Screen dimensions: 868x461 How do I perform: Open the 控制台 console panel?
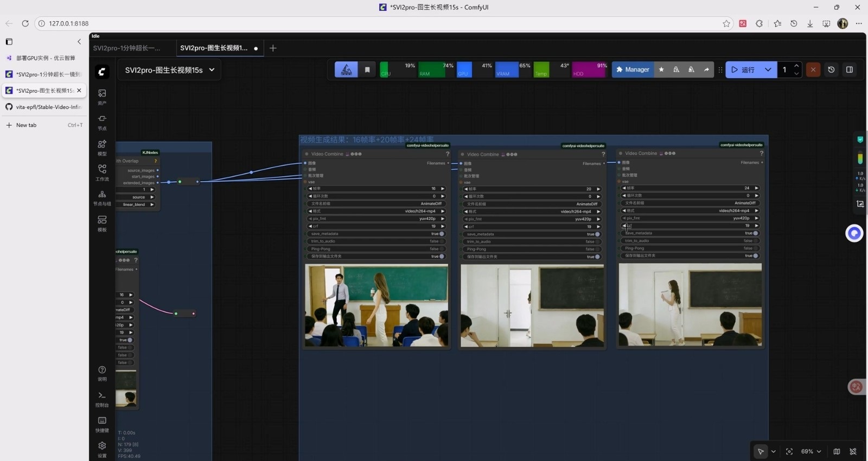click(x=102, y=399)
